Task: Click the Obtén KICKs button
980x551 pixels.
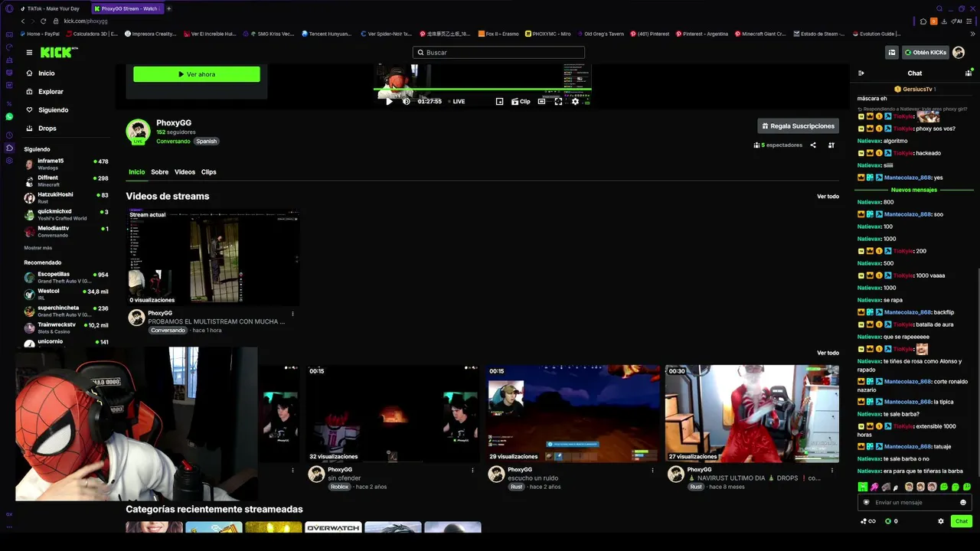Action: pos(926,53)
